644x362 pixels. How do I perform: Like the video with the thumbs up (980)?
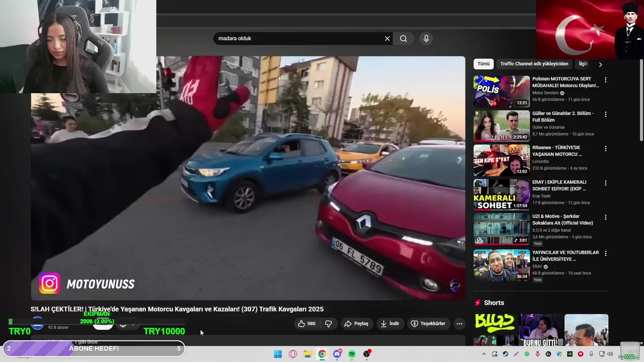coord(307,324)
